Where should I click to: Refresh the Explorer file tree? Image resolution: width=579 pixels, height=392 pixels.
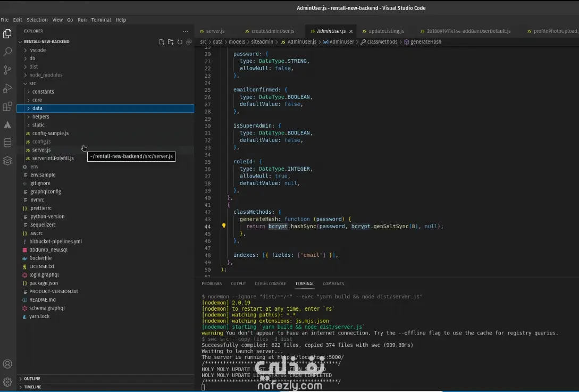click(180, 42)
